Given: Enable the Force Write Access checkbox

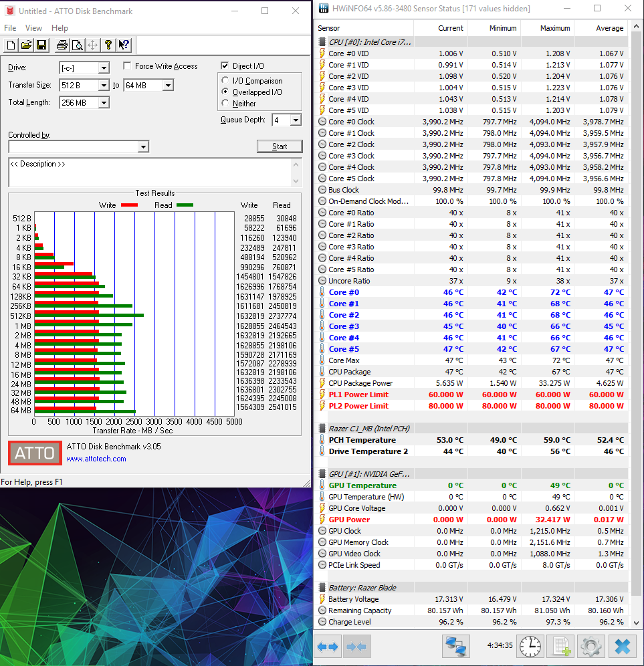Looking at the screenshot, I should tap(127, 66).
